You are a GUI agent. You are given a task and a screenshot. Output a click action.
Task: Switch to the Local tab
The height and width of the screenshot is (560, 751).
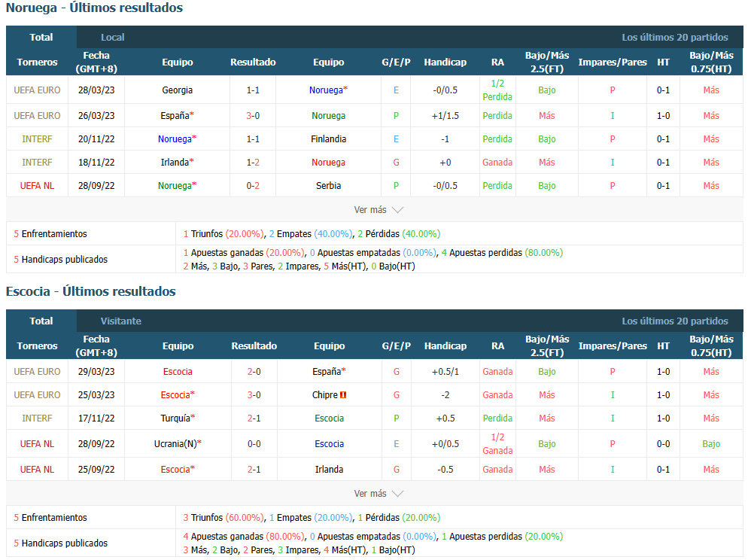113,38
